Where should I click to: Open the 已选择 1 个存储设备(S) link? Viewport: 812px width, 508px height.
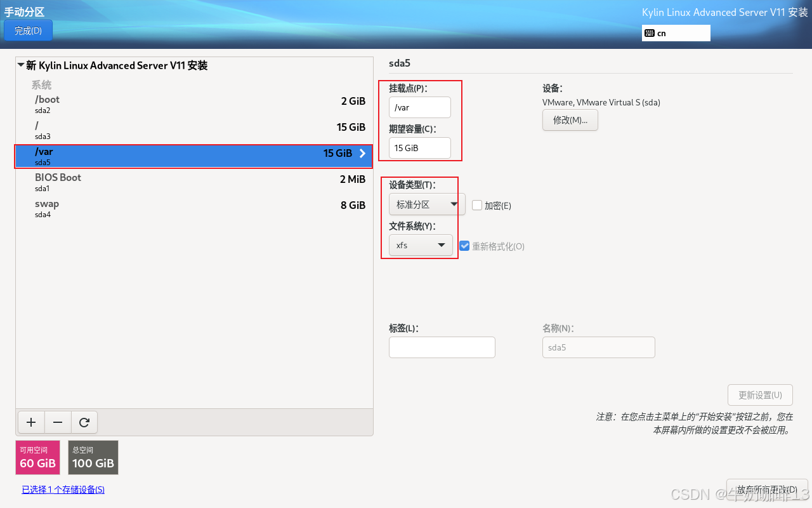point(63,490)
